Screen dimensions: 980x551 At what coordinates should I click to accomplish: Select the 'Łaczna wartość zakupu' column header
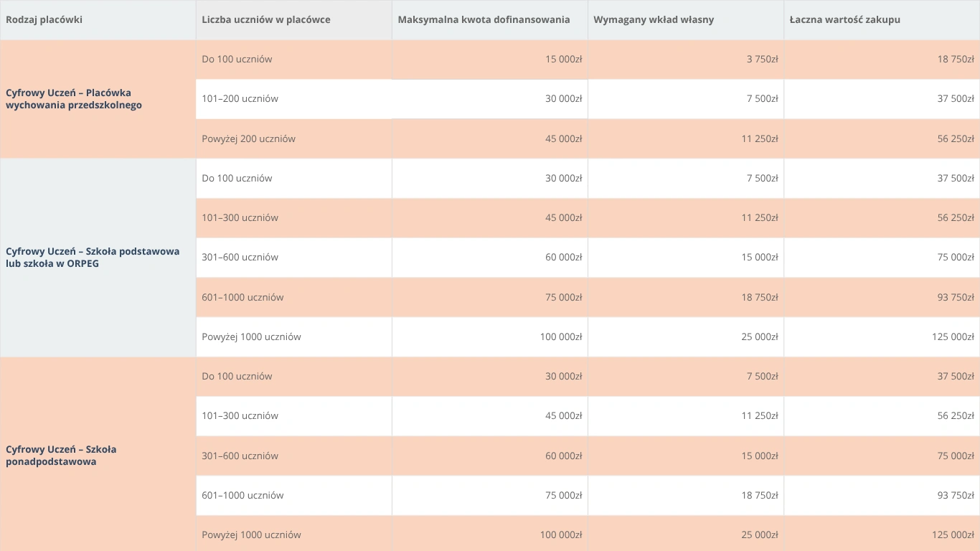click(x=882, y=20)
